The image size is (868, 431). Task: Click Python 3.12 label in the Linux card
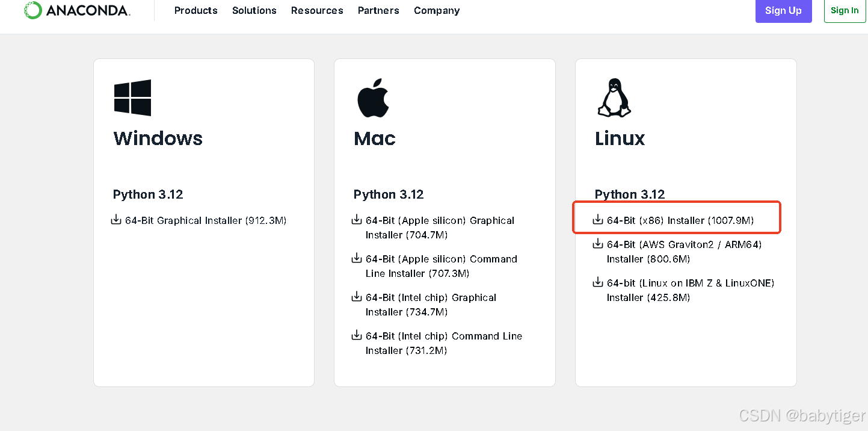pyautogui.click(x=630, y=194)
